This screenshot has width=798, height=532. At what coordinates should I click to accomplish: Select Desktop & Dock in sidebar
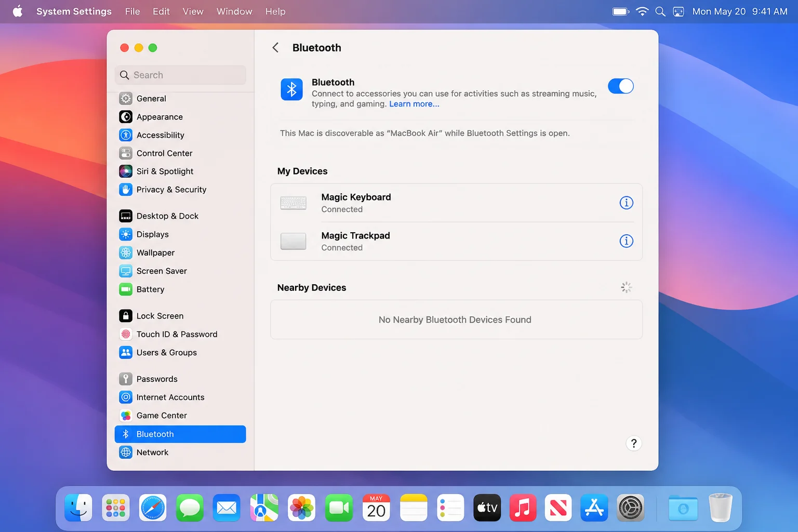(180, 216)
